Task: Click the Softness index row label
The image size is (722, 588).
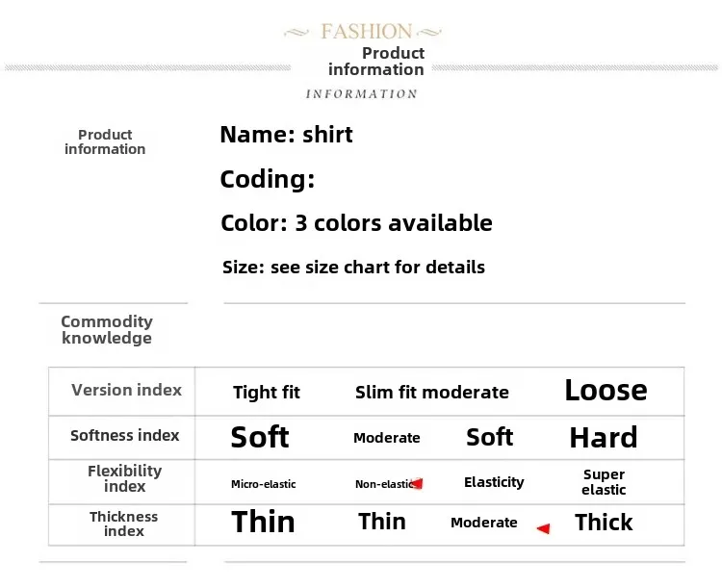Action: [125, 436]
